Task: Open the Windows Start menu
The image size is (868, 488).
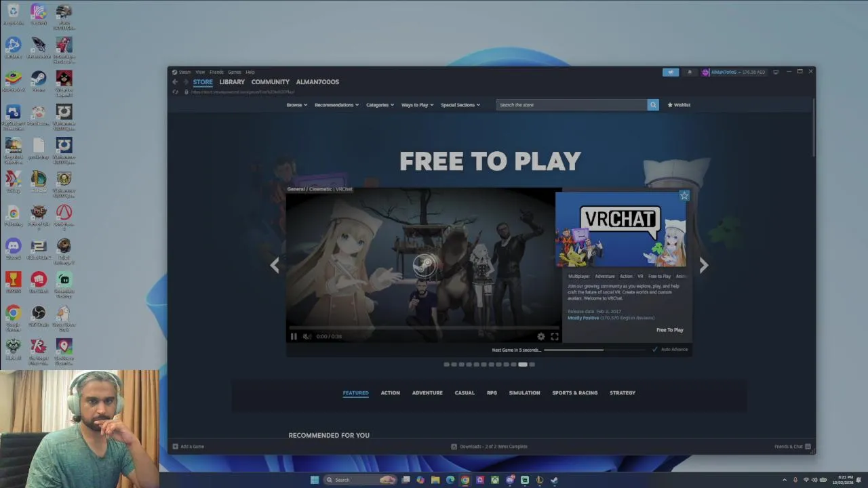Action: (x=315, y=480)
